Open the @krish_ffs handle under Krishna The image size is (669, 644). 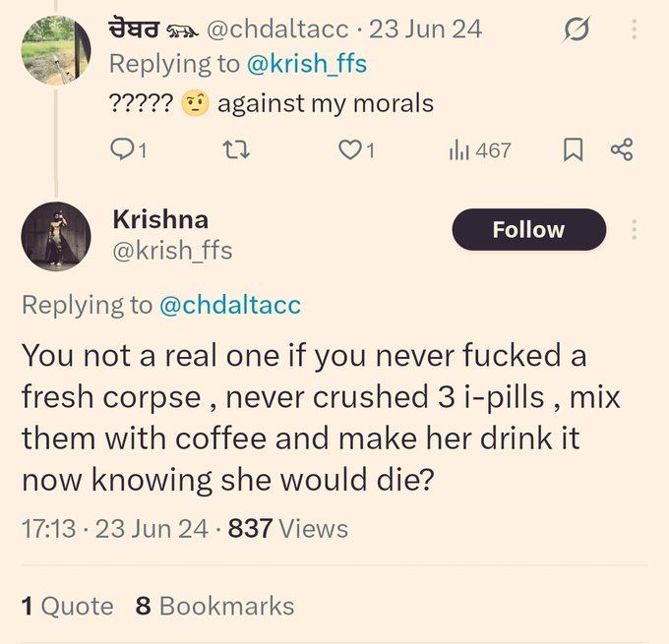point(172,251)
